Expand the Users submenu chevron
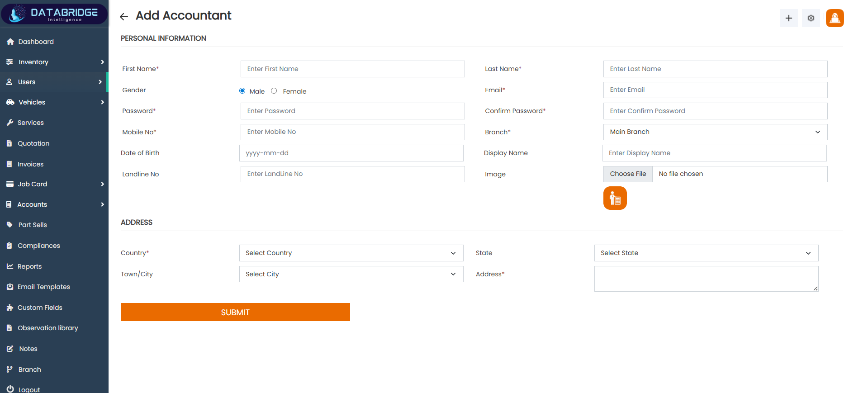Image resolution: width=868 pixels, height=393 pixels. pyautogui.click(x=100, y=82)
